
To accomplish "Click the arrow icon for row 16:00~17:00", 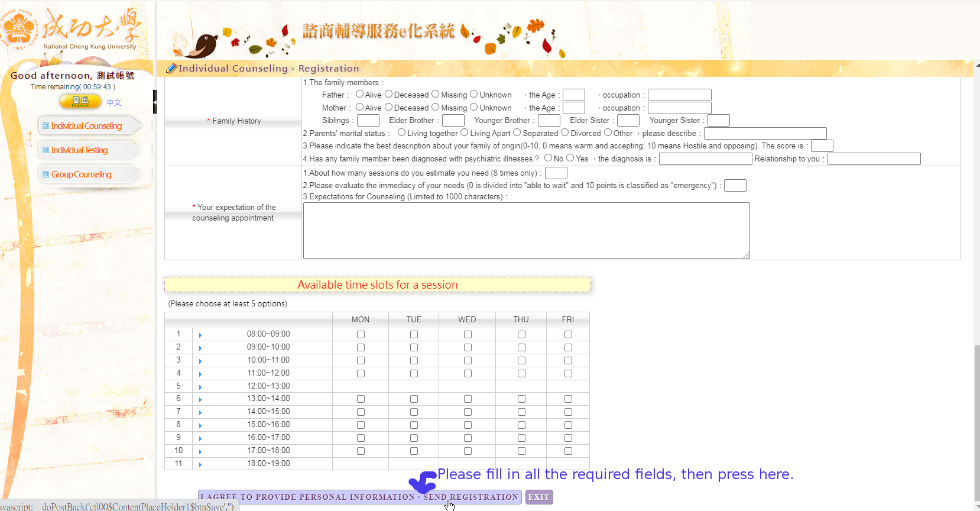I will 200,439.
